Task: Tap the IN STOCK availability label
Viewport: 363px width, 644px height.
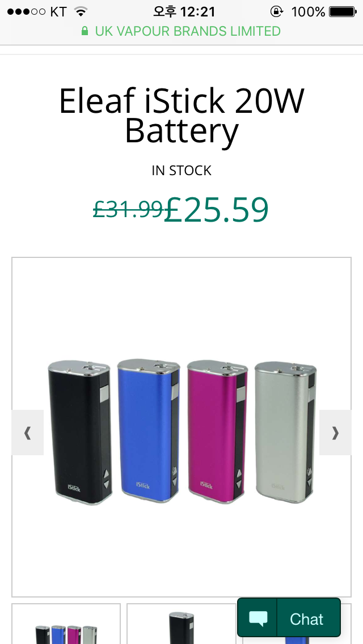Action: pyautogui.click(x=181, y=170)
